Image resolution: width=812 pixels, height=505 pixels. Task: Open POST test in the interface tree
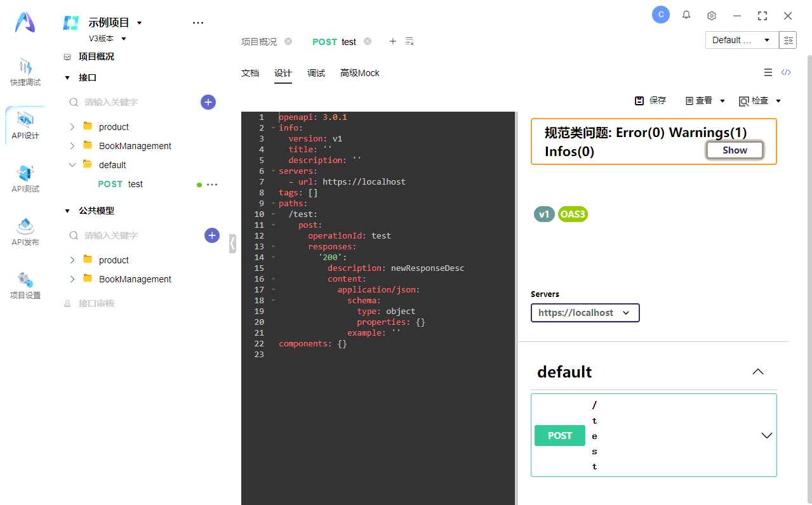pos(121,184)
